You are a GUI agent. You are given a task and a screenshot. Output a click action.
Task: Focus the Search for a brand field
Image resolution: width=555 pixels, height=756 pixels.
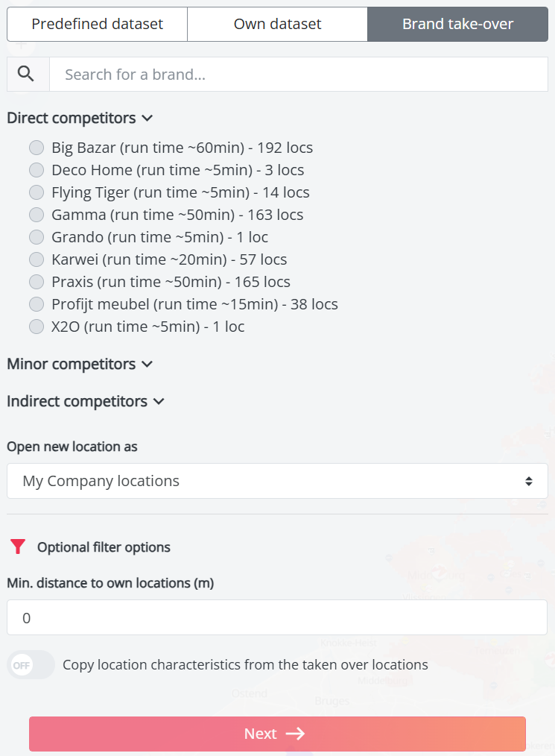(x=298, y=74)
